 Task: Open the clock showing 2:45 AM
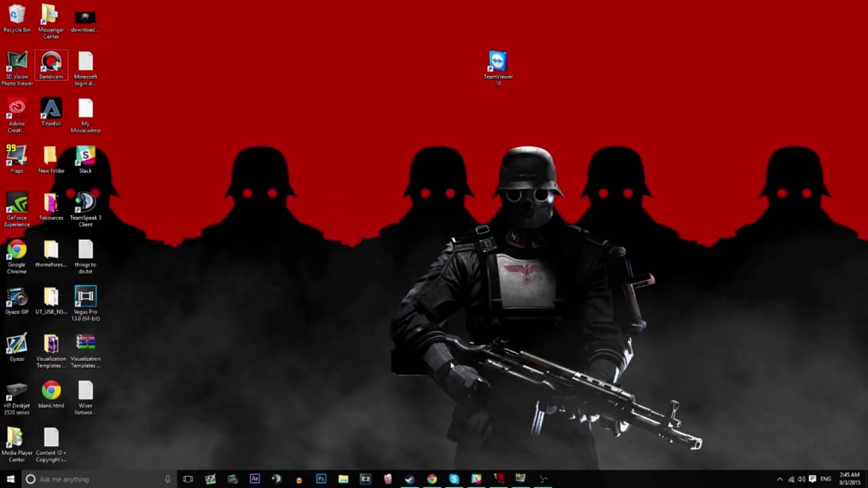click(850, 479)
